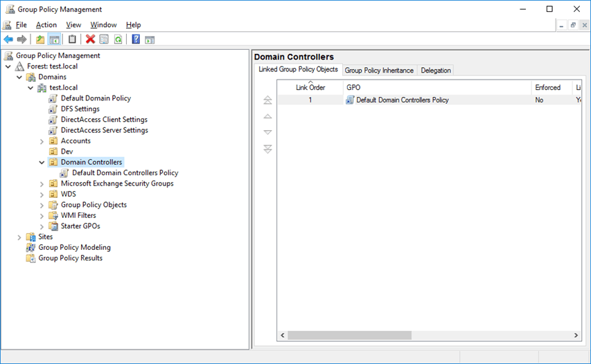Collapse the test.local domain node
The height and width of the screenshot is (364, 591).
point(31,88)
